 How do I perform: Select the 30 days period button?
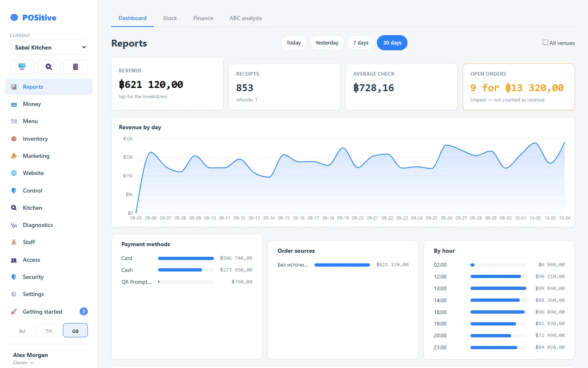click(392, 43)
